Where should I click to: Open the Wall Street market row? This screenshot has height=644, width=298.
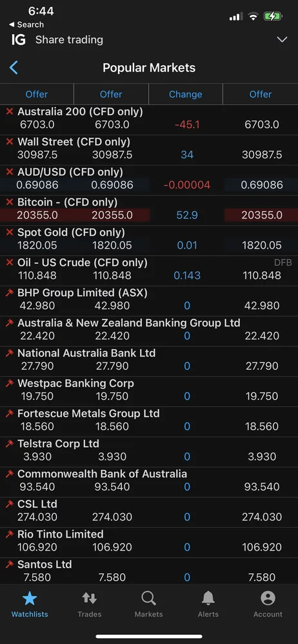pyautogui.click(x=149, y=150)
